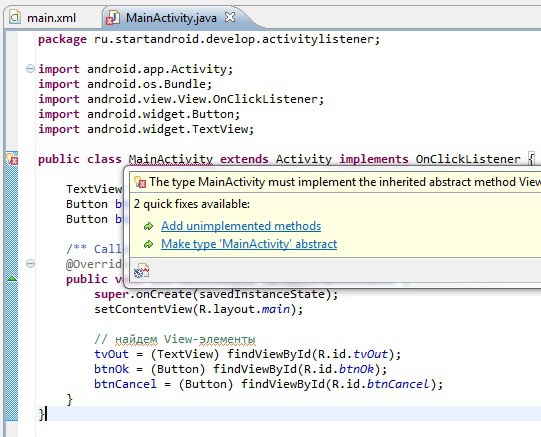Choose "Make type 'MainActivity' abstract" fix
Screen dimensions: 541x437
tap(249, 244)
